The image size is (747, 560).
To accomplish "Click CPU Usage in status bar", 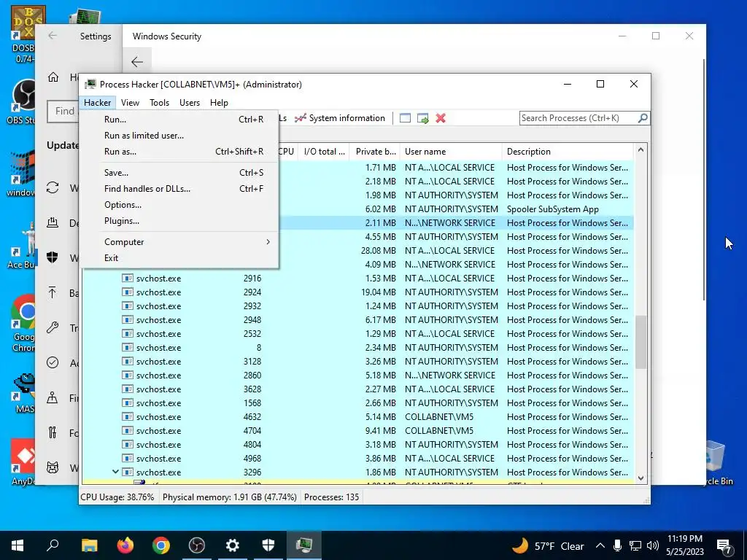I will click(117, 497).
